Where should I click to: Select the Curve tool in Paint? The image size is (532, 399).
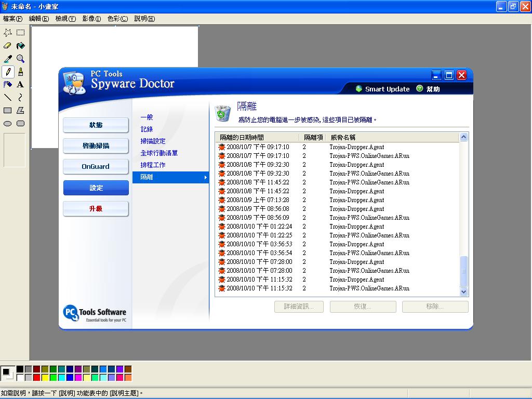pyautogui.click(x=21, y=98)
